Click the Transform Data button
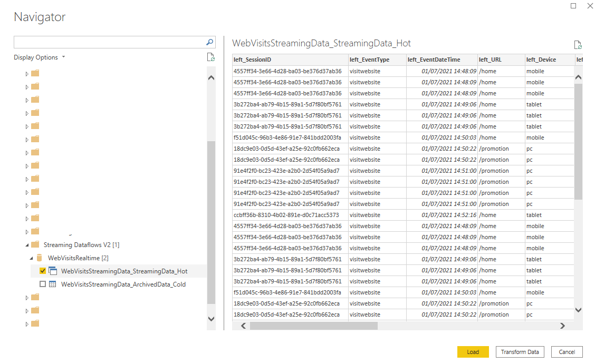The image size is (595, 364). coord(520,351)
